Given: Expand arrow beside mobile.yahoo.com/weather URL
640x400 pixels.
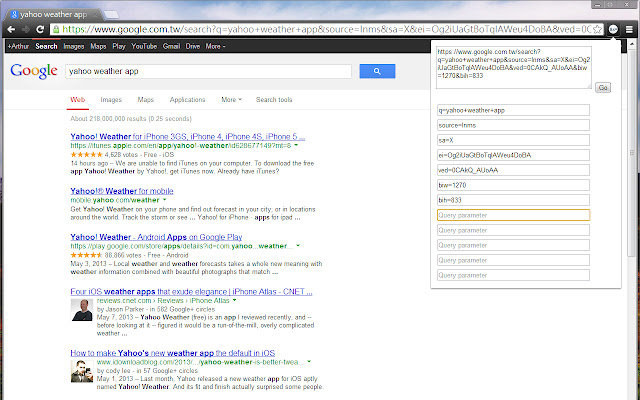Looking at the screenshot, I should click(x=165, y=200).
